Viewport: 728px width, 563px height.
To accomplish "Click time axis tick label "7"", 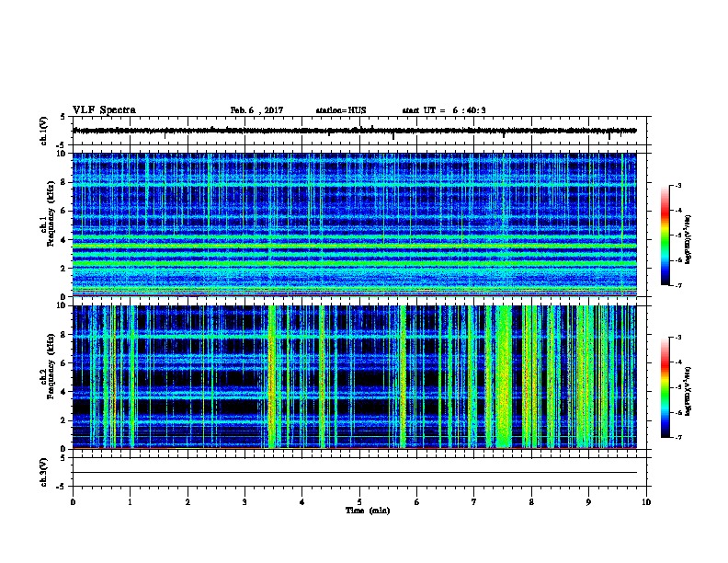I will 474,501.
